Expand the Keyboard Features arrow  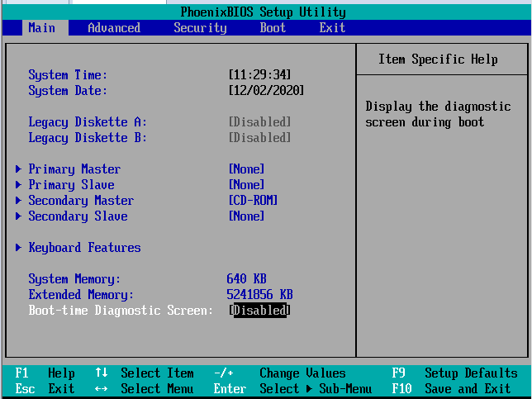pos(18,247)
